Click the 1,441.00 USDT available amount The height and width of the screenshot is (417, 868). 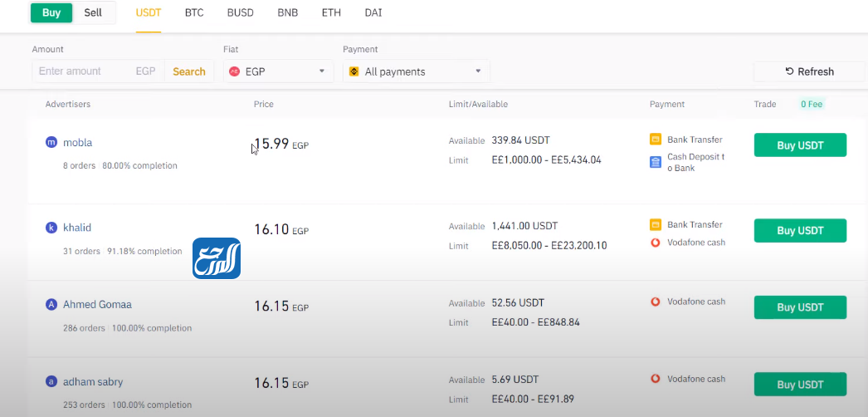click(524, 226)
